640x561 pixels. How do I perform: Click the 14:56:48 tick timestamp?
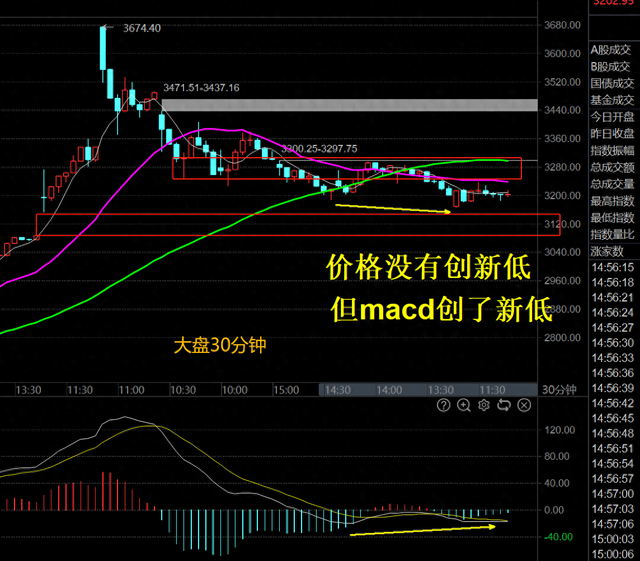tap(613, 433)
